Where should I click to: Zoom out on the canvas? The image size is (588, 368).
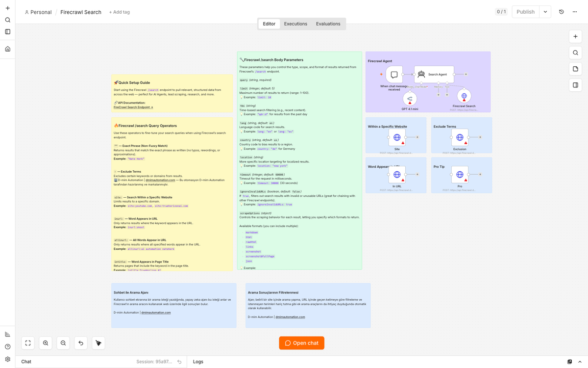click(63, 343)
